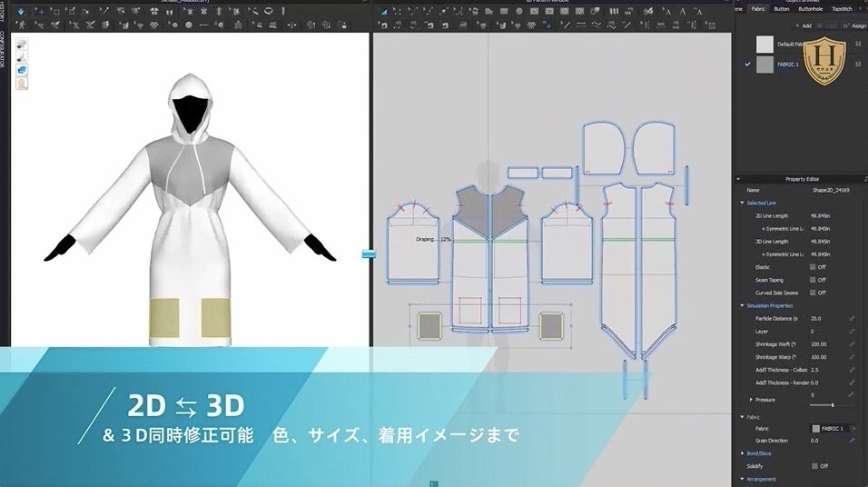The width and height of the screenshot is (868, 487).
Task: Click the pencil icon beside Particle Distance
Action: coord(852,319)
